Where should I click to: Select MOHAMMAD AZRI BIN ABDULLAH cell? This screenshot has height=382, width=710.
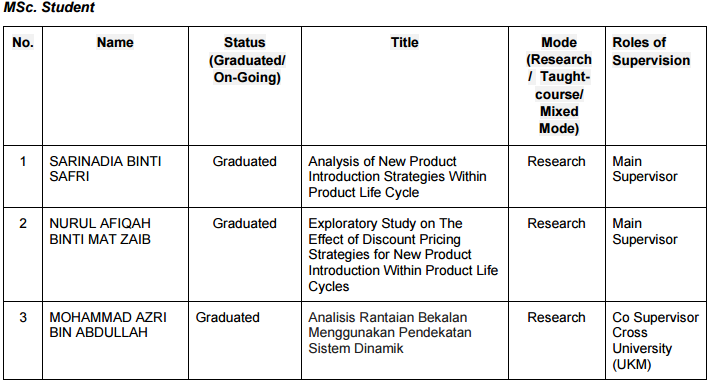(108, 325)
